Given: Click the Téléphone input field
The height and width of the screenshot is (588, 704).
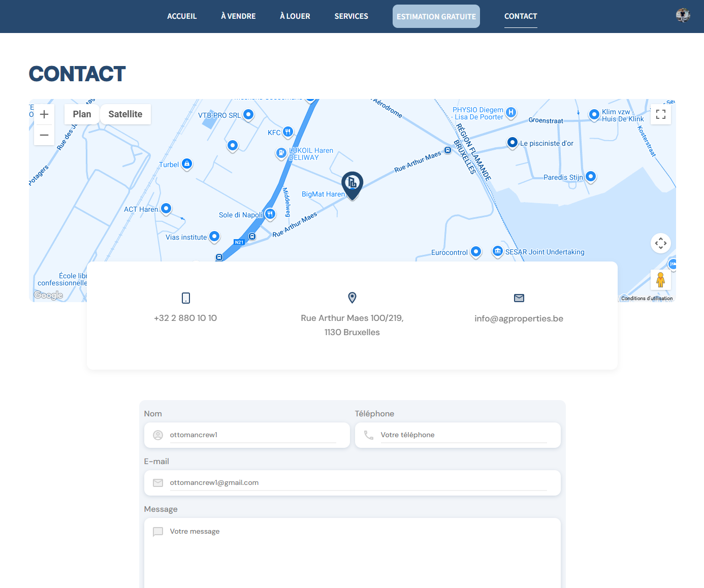Looking at the screenshot, I should point(463,435).
